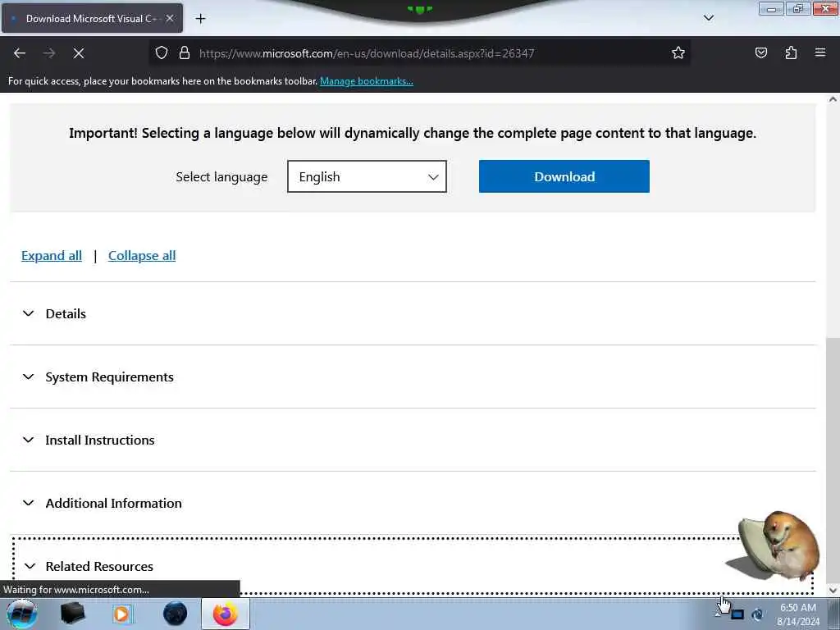The width and height of the screenshot is (840, 630).
Task: Open the dark globe taskbar icon
Action: (176, 614)
